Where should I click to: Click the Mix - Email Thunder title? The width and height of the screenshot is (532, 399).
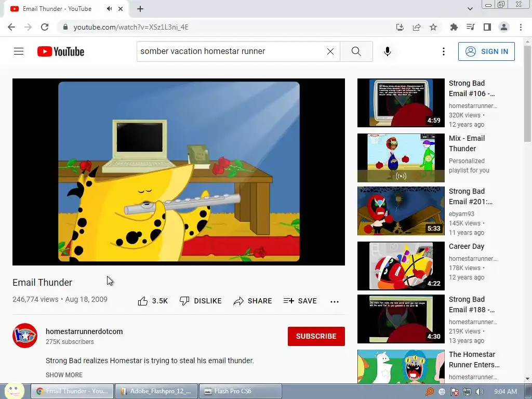pyautogui.click(x=467, y=143)
